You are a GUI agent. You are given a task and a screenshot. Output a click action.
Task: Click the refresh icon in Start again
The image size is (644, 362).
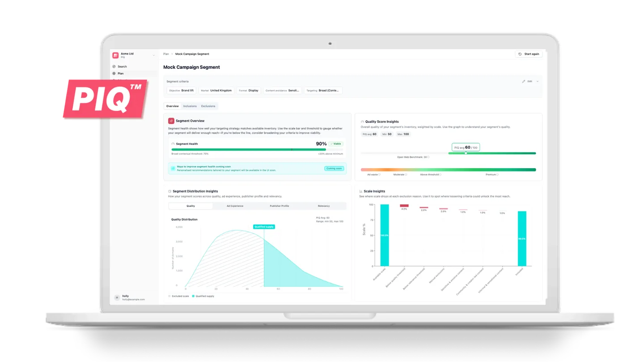(520, 54)
